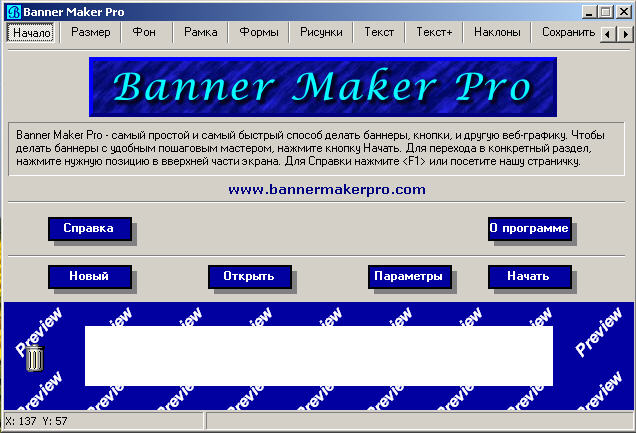Open the Размер tab

pos(90,32)
